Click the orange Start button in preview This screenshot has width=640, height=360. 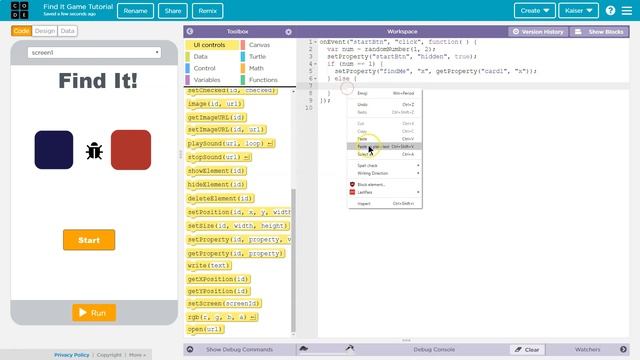pos(89,240)
